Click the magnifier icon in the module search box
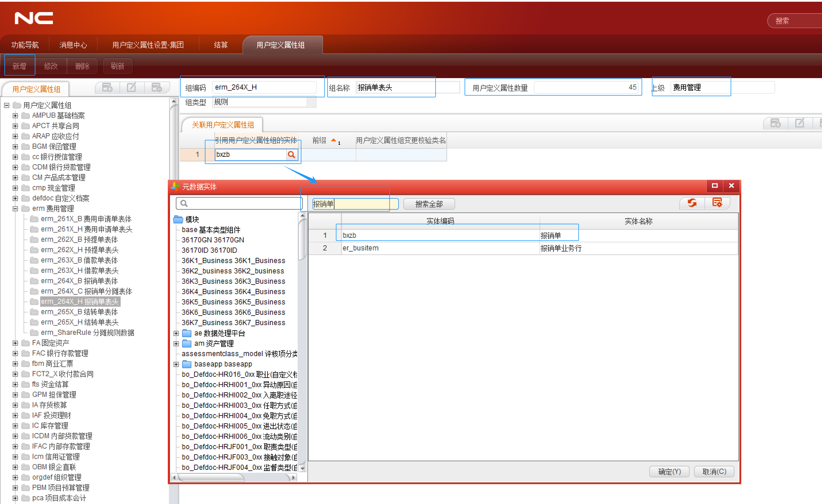The image size is (822, 504). tap(184, 203)
